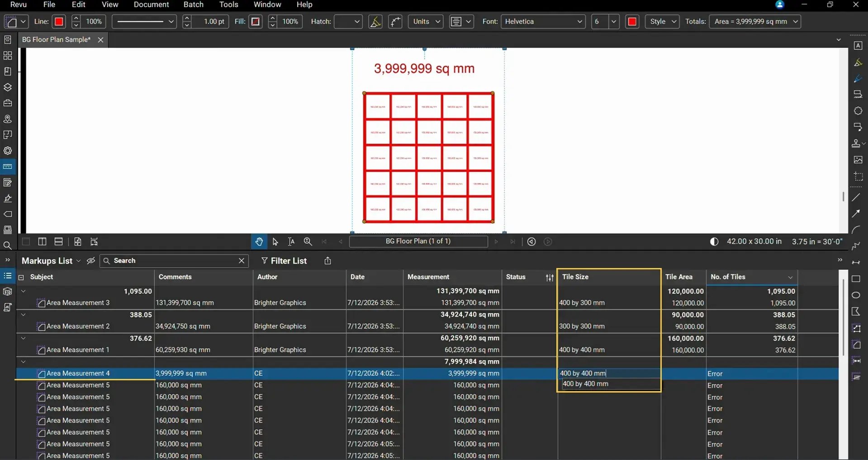Screen dimensions: 868x460
Task: Pick the 400 by 400 mm suggestion
Action: pos(611,384)
